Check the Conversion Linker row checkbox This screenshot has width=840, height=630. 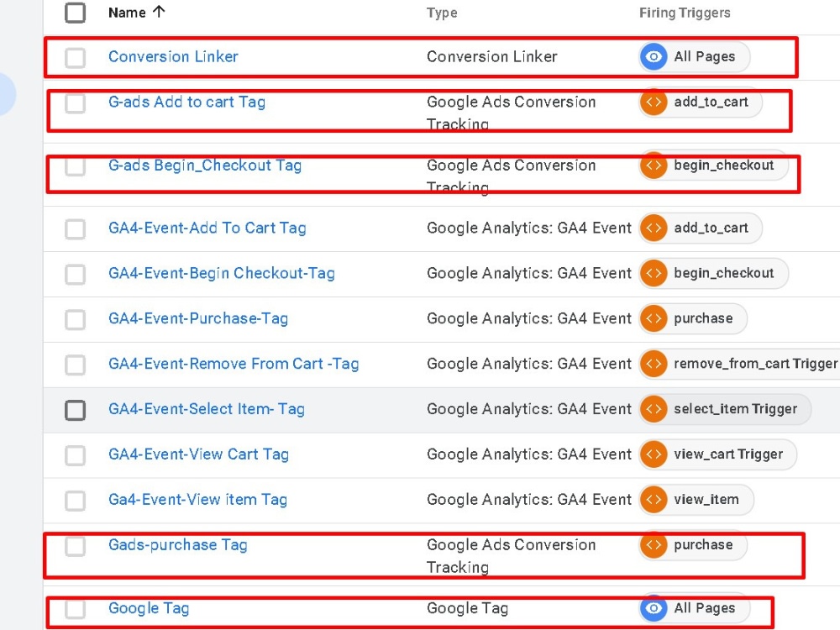pyautogui.click(x=75, y=57)
